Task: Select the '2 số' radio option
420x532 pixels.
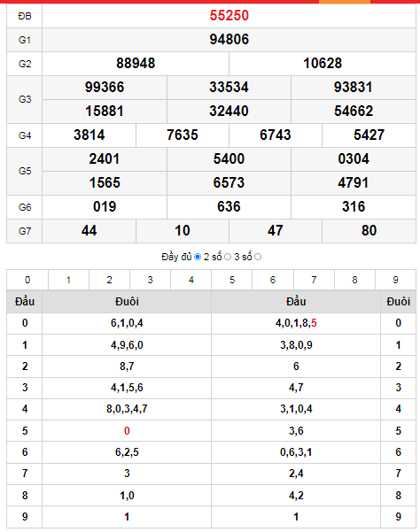Action: pyautogui.click(x=228, y=258)
